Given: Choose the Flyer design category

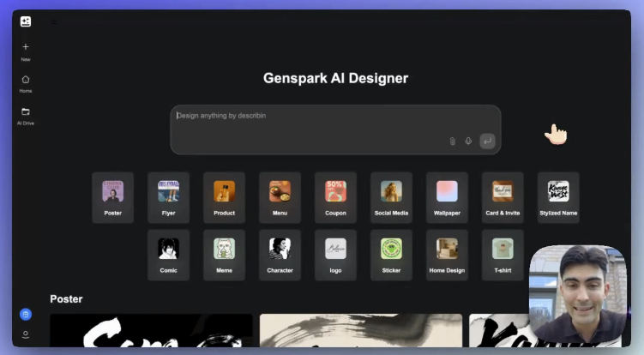Looking at the screenshot, I should pyautogui.click(x=168, y=197).
